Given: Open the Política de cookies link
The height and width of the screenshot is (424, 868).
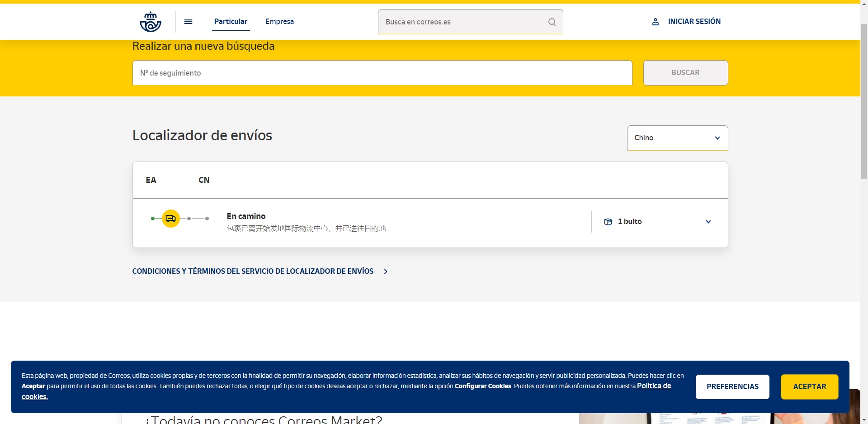Looking at the screenshot, I should tap(654, 386).
